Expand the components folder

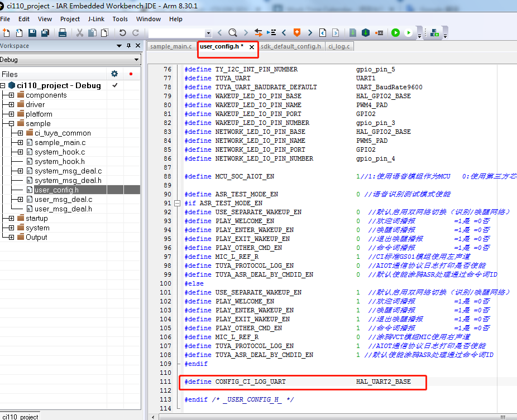pos(12,95)
